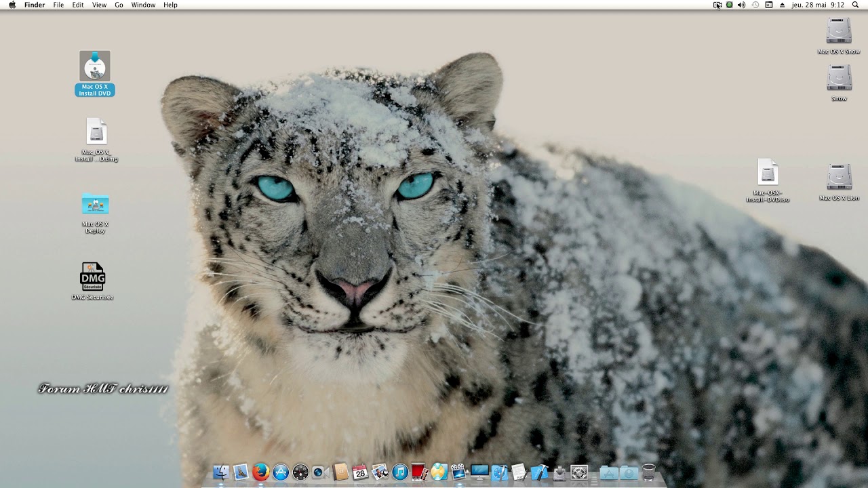Select the Mac OS X Lion drive
This screenshot has width=868, height=488.
[839, 183]
